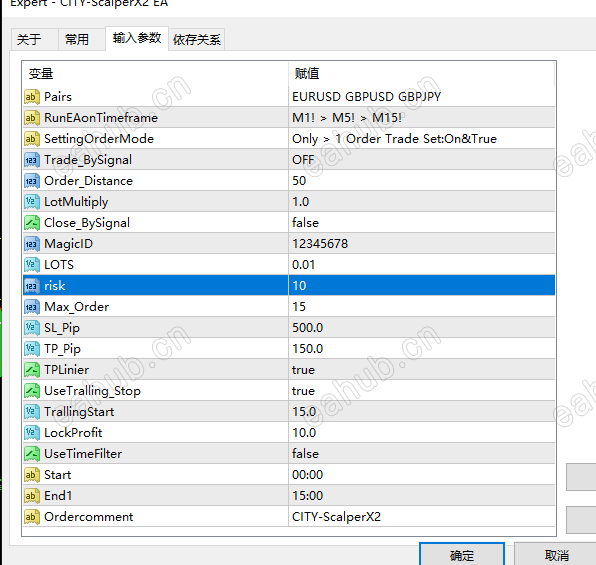
Task: Click the boolean icon beside UseTimeFilter
Action: (x=32, y=454)
